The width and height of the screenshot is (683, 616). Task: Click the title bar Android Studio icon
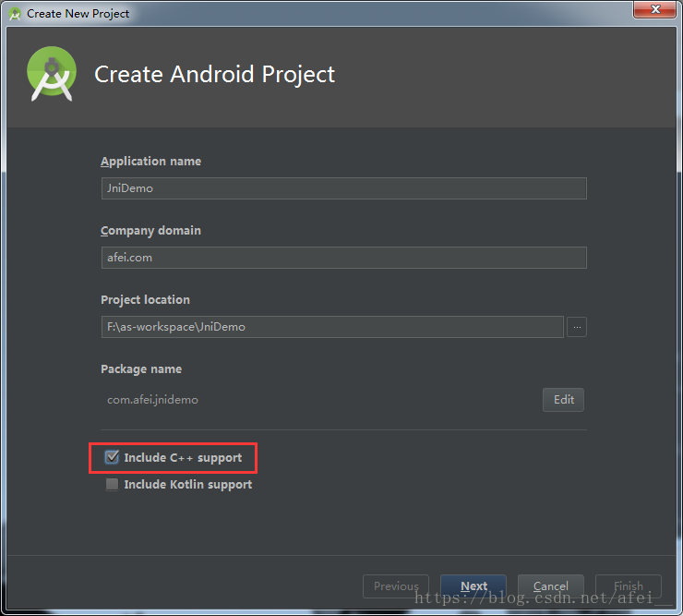pyautogui.click(x=15, y=14)
